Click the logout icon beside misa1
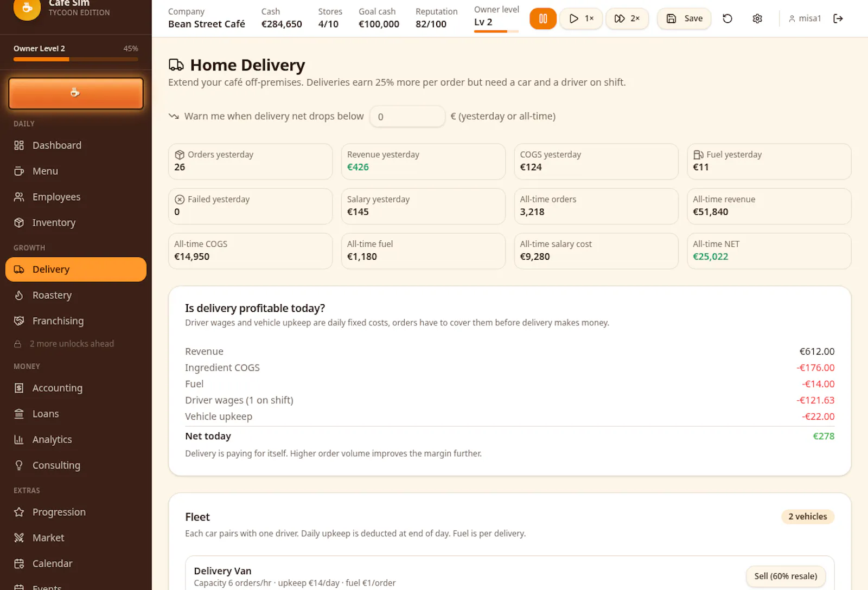The height and width of the screenshot is (590, 868). pos(838,18)
